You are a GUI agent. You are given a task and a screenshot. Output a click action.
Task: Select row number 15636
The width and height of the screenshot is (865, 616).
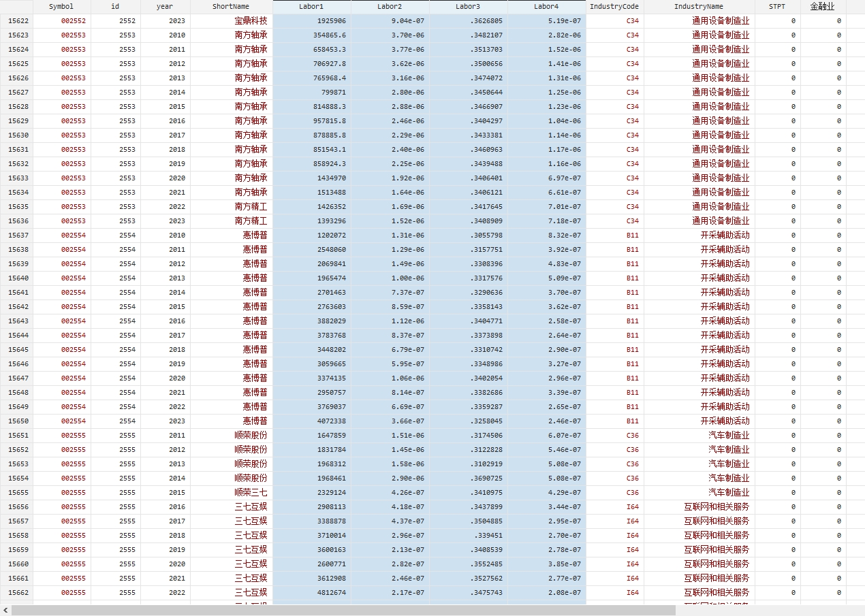(x=18, y=221)
